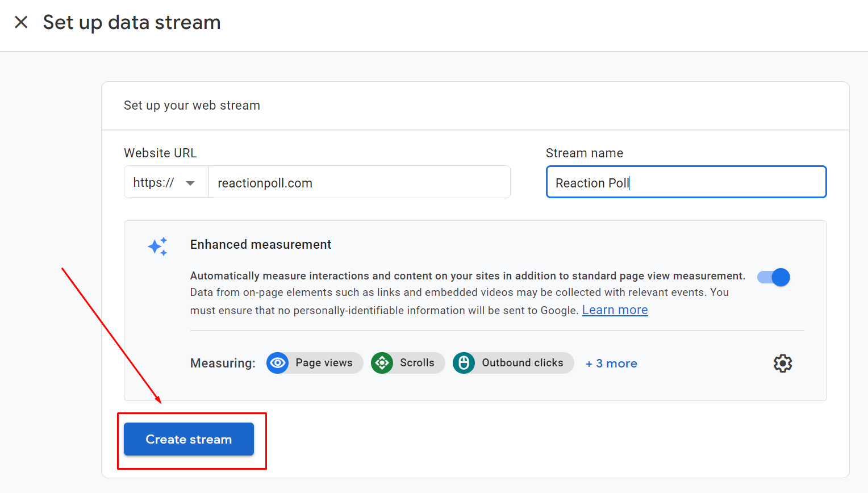Screen dimensions: 868x493
Task: Click the Set up your web stream heading
Action: tap(192, 106)
